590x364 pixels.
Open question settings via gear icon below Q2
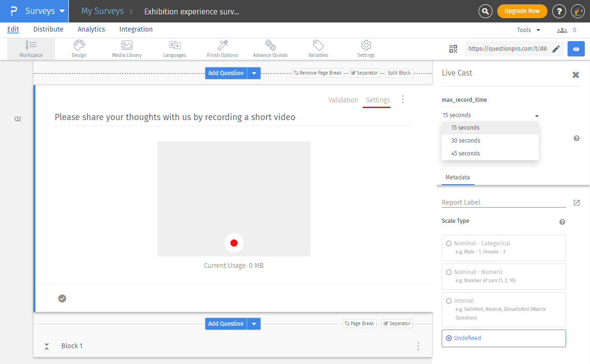[62, 298]
